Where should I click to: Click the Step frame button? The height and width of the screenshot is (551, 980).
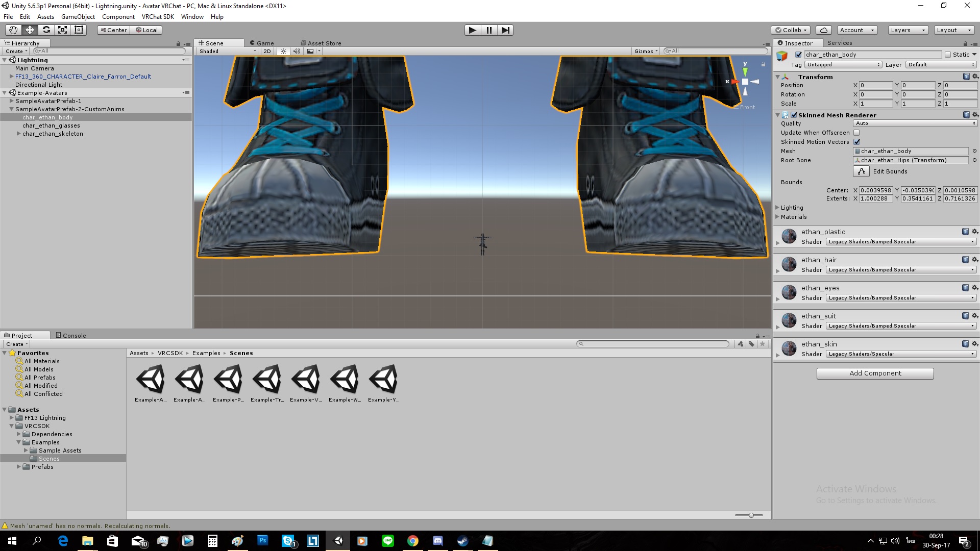[505, 30]
